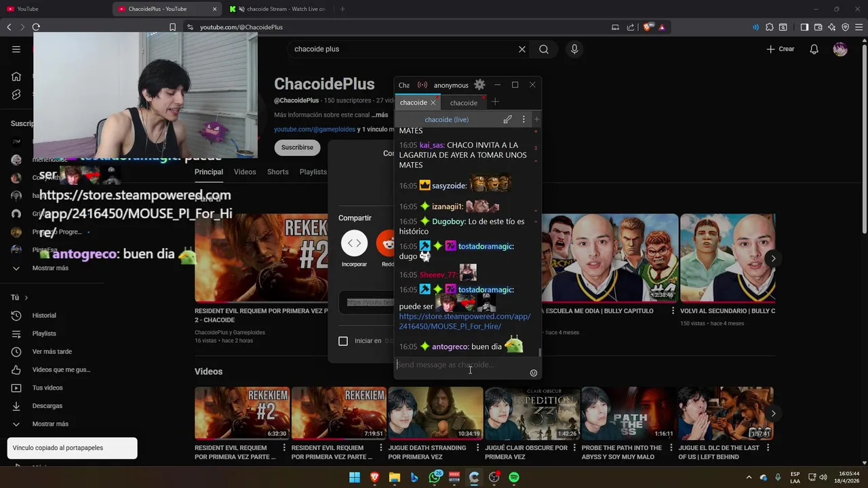Screen dimensions: 868x488
Task: Select the Videos channel tab
Action: pos(245,172)
